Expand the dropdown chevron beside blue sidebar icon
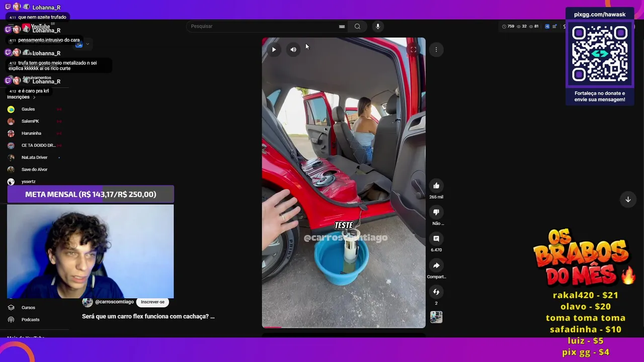644x362 pixels. [x=88, y=44]
